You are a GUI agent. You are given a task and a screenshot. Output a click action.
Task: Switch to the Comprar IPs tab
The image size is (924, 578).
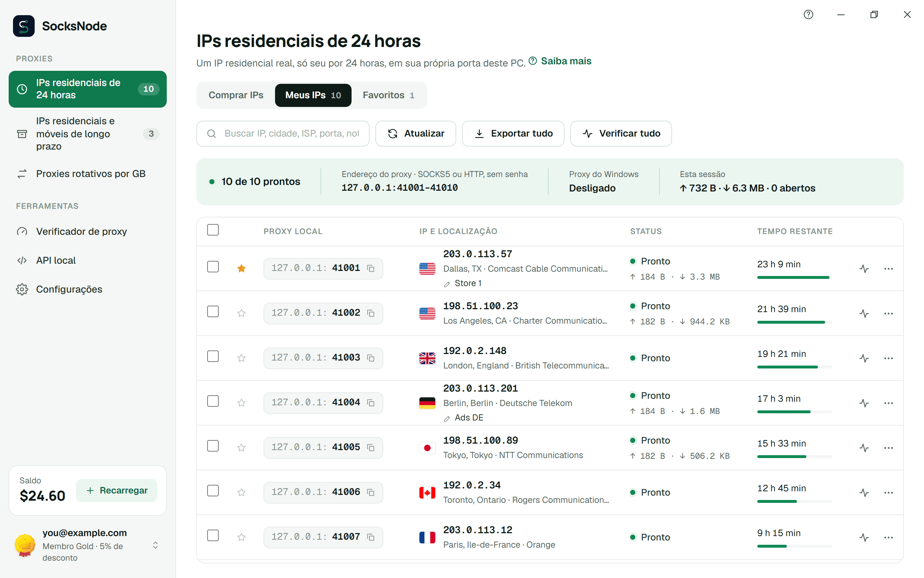236,95
